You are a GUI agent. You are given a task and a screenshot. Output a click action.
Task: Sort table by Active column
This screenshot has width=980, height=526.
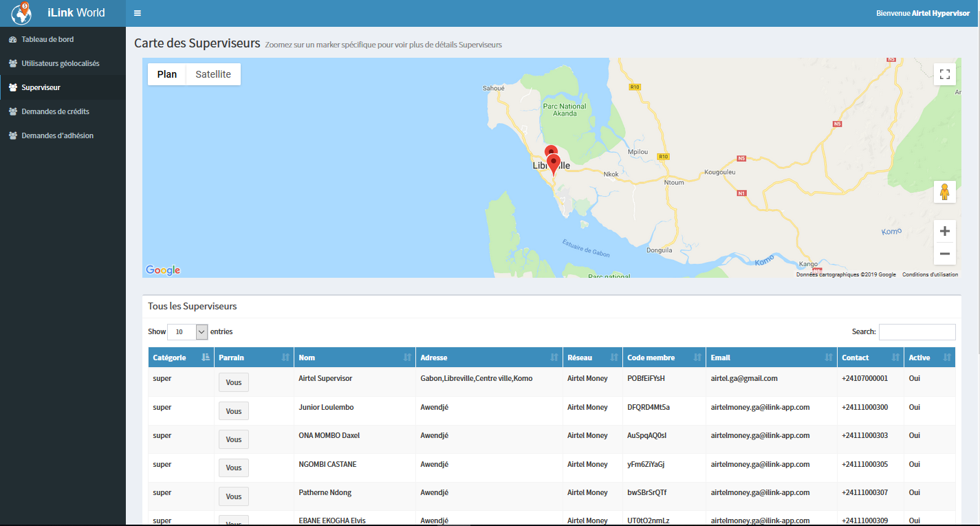pyautogui.click(x=928, y=358)
